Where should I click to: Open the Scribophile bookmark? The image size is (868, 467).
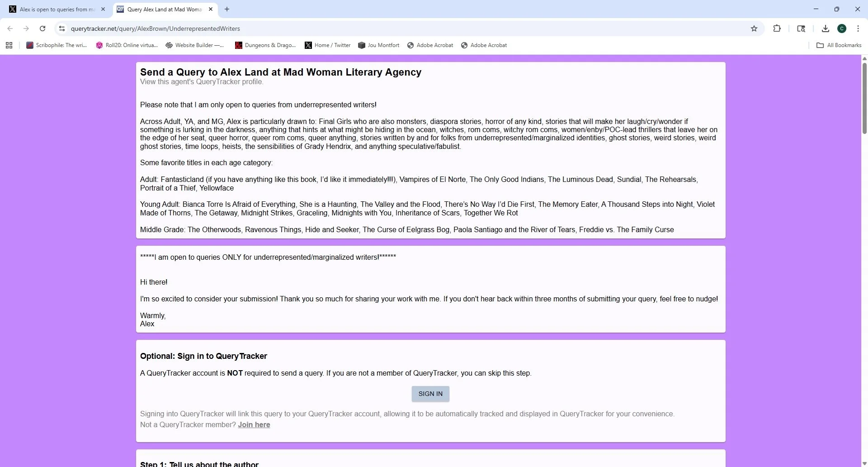57,45
